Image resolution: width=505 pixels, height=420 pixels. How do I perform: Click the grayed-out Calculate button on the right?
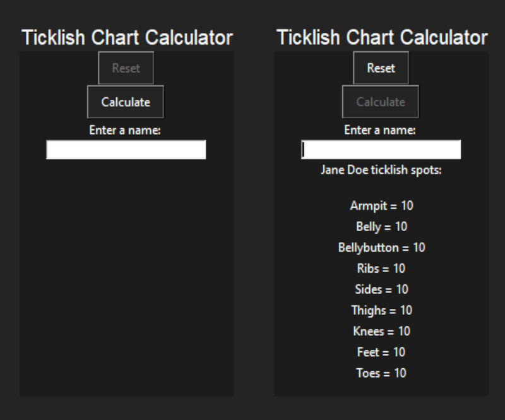coord(379,102)
